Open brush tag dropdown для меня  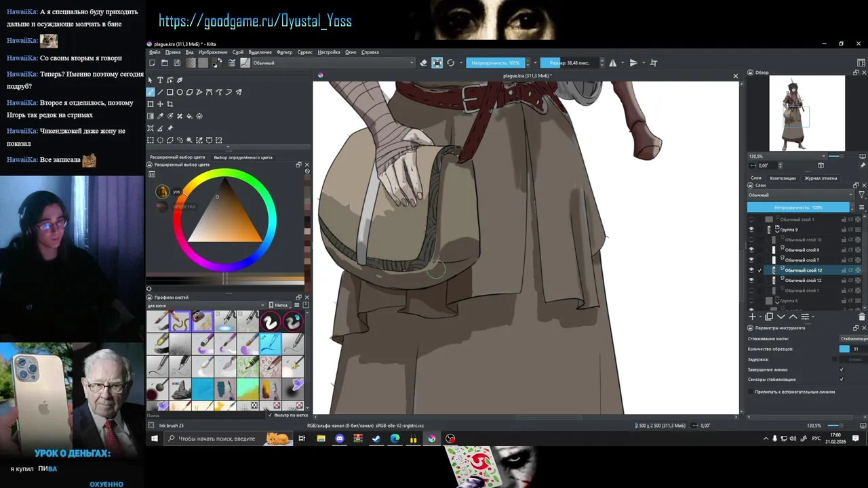click(206, 305)
